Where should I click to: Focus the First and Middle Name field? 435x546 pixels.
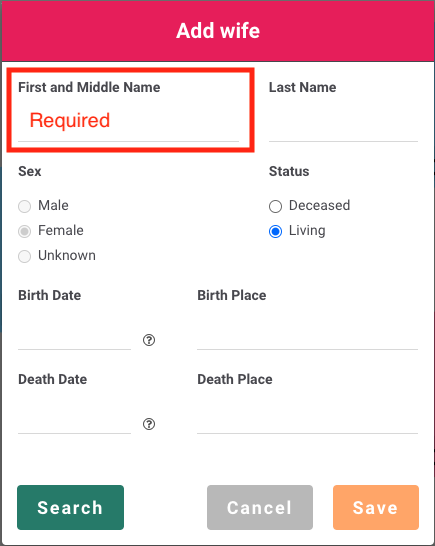point(129,120)
